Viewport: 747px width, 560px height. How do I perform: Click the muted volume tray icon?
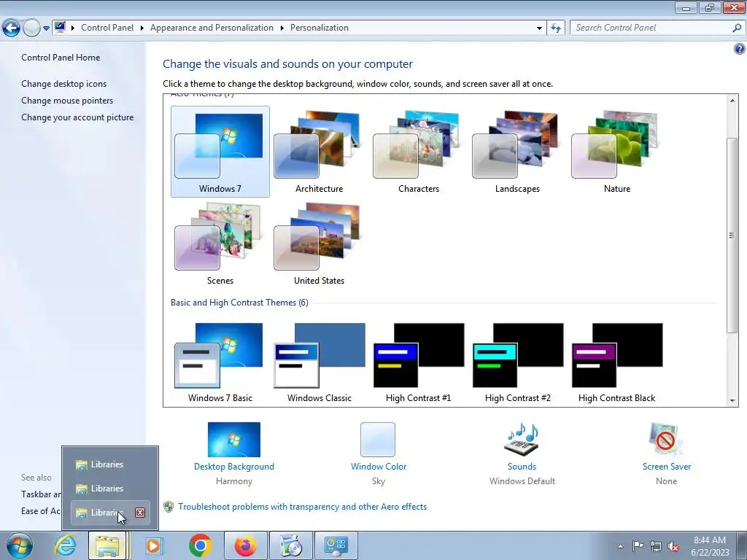tap(673, 546)
